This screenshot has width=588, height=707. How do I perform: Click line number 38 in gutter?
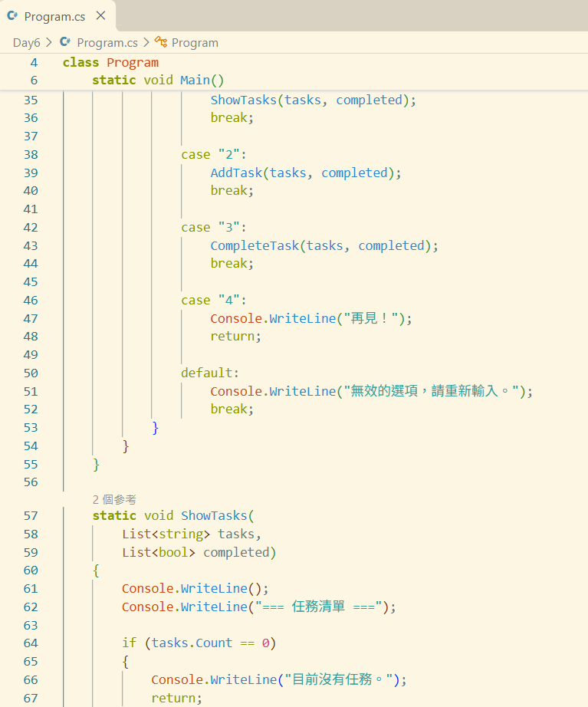(31, 155)
